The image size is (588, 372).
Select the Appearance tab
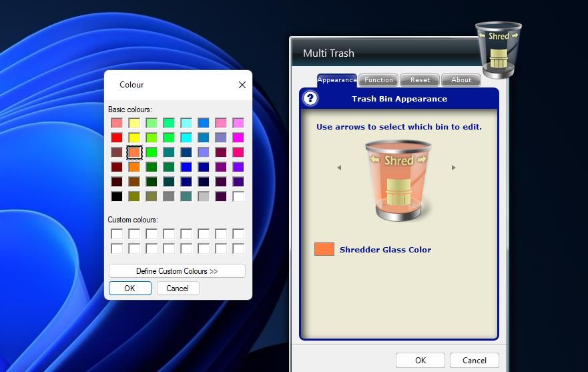pos(336,80)
